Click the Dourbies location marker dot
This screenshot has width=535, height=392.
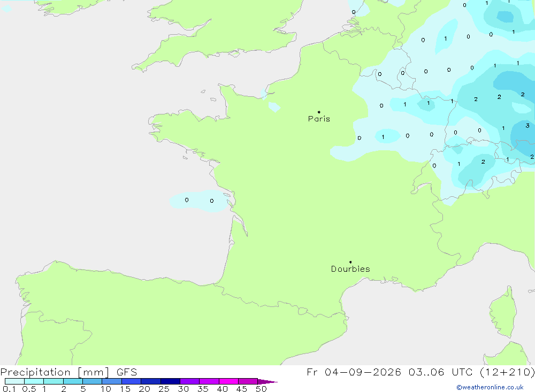point(350,262)
